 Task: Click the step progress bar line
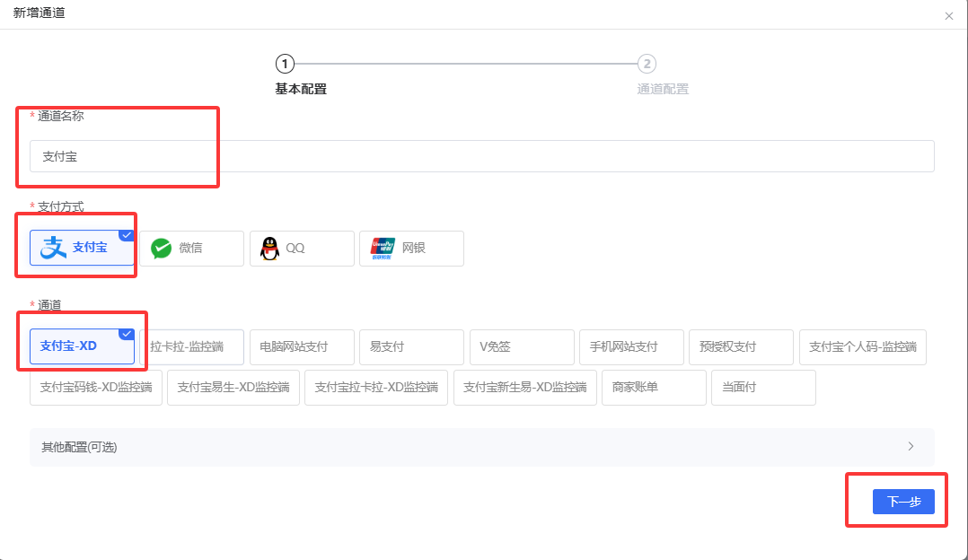point(466,64)
